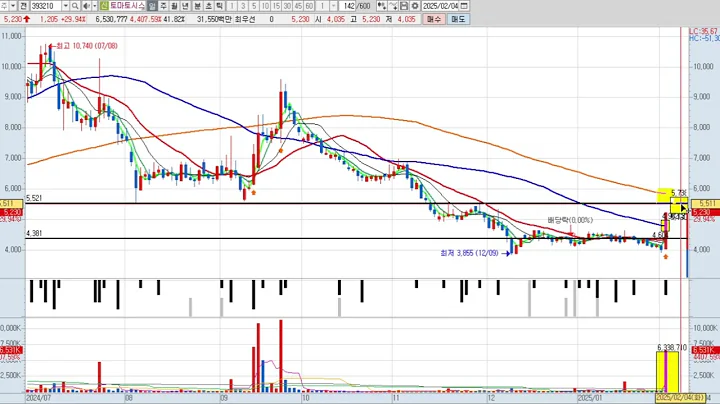Click the add indicator candlestick icon
720x404 pixels.
(x=382, y=6)
